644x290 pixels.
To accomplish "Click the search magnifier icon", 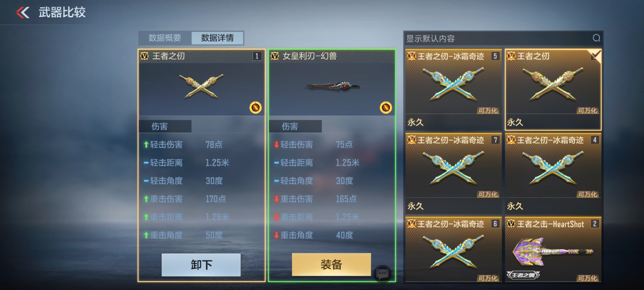I will point(596,38).
